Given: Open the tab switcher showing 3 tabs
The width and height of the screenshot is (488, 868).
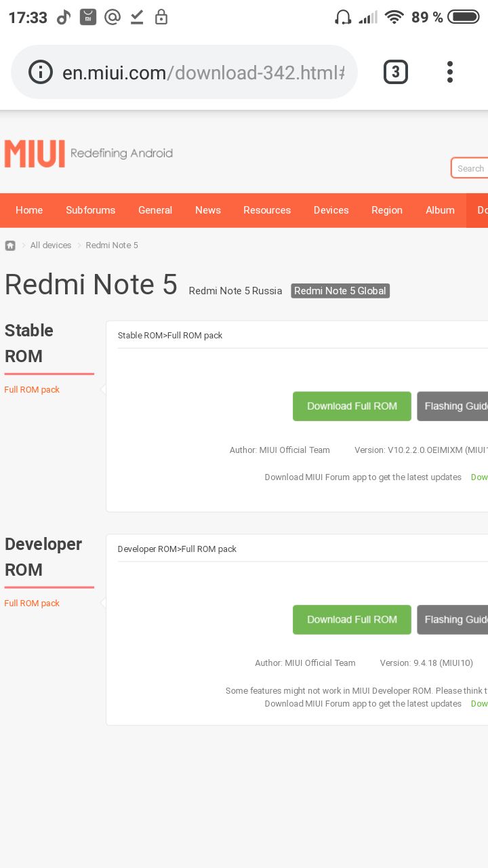Looking at the screenshot, I should tap(396, 72).
